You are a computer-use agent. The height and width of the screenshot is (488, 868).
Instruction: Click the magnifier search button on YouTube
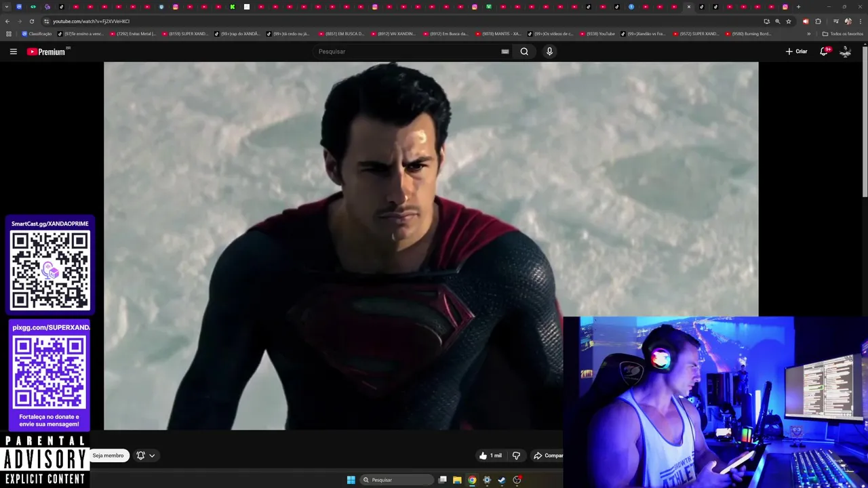point(524,52)
